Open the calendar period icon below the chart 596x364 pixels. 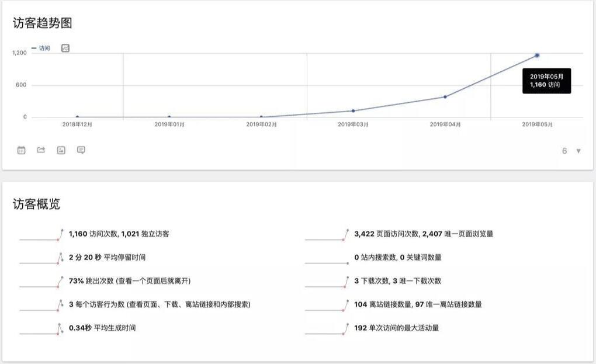pyautogui.click(x=22, y=150)
